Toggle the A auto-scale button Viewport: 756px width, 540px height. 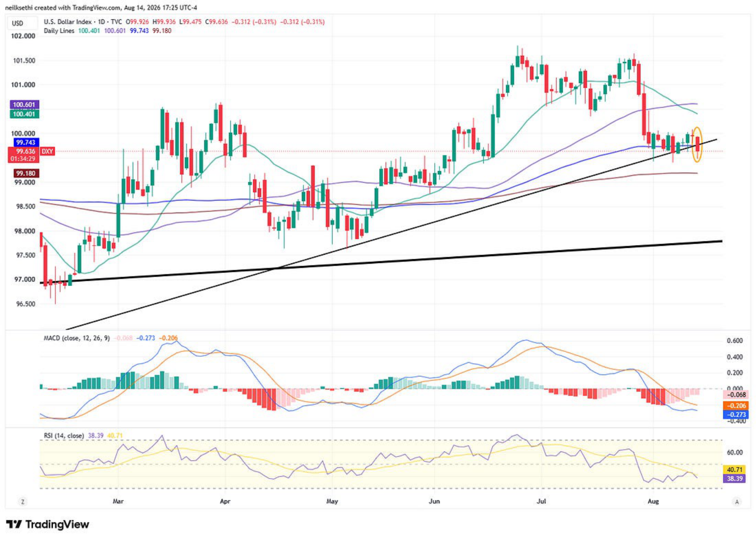pos(737,502)
